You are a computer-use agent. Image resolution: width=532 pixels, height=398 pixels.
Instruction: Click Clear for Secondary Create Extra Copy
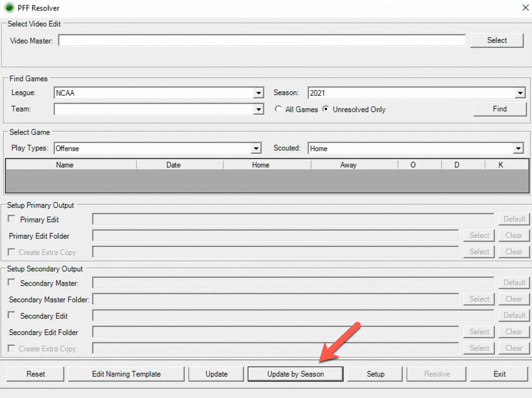click(x=514, y=348)
